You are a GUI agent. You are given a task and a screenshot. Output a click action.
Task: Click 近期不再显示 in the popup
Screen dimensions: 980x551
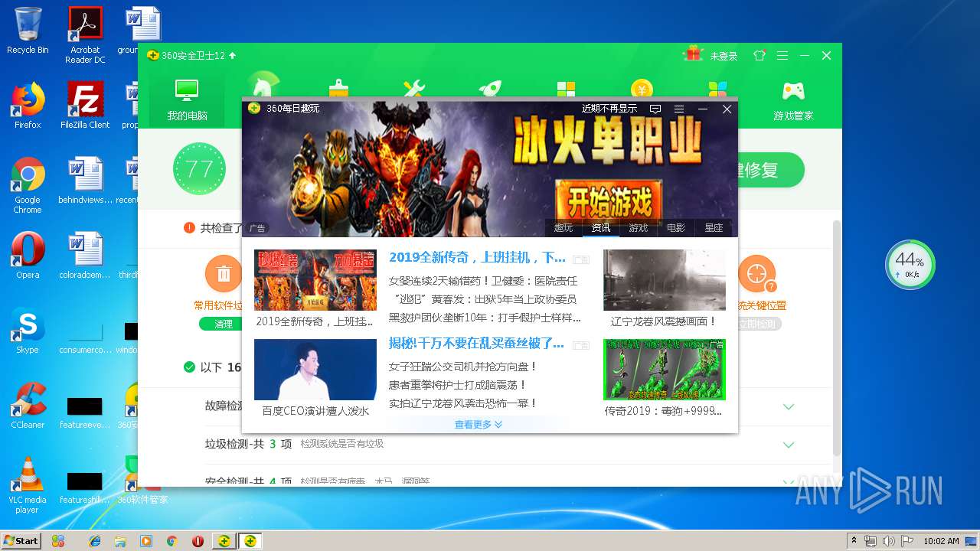(609, 109)
